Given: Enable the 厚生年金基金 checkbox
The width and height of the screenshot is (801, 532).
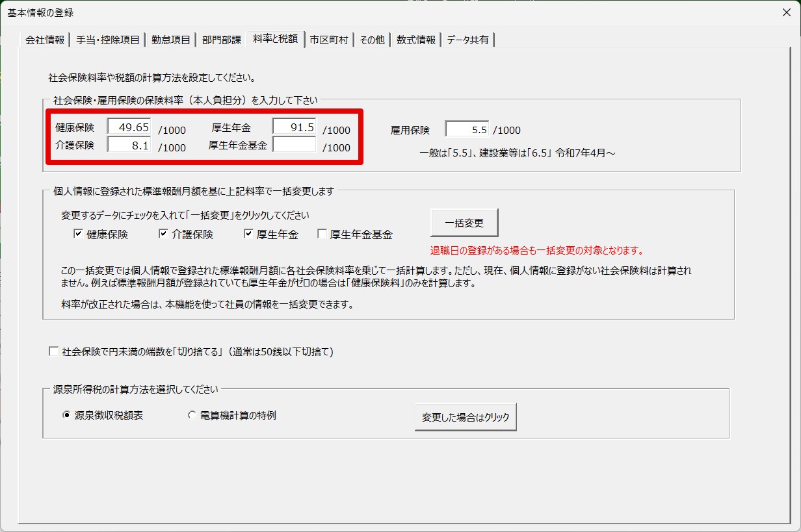Looking at the screenshot, I should point(322,234).
